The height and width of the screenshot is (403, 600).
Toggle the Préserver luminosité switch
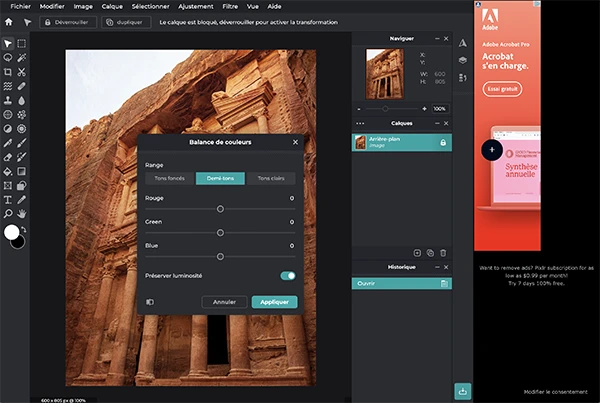(288, 275)
